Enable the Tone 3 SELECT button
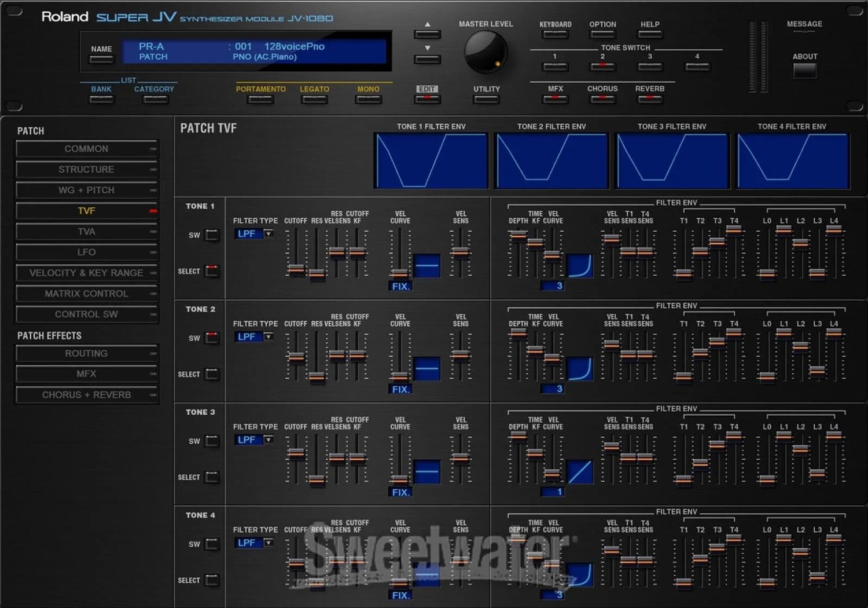Image resolution: width=868 pixels, height=608 pixels. coord(212,477)
